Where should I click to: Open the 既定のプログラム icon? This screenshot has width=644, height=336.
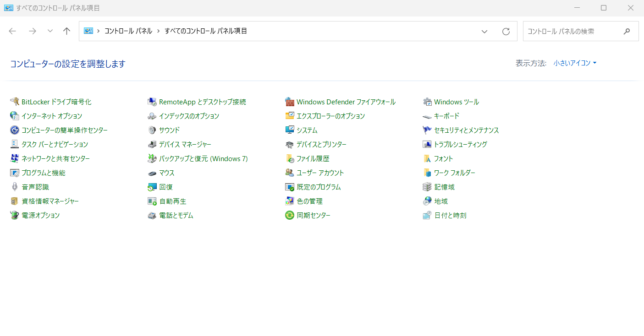pyautogui.click(x=289, y=187)
